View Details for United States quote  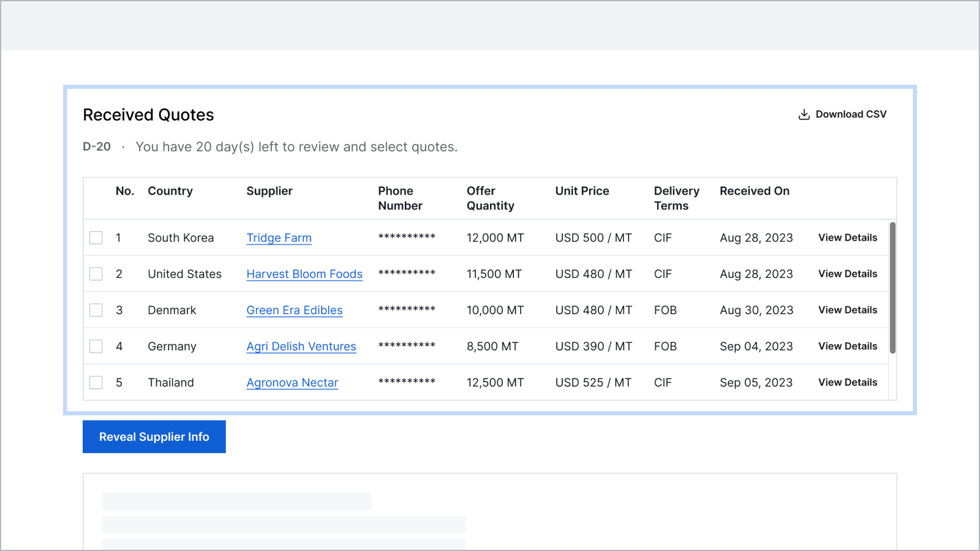(847, 274)
